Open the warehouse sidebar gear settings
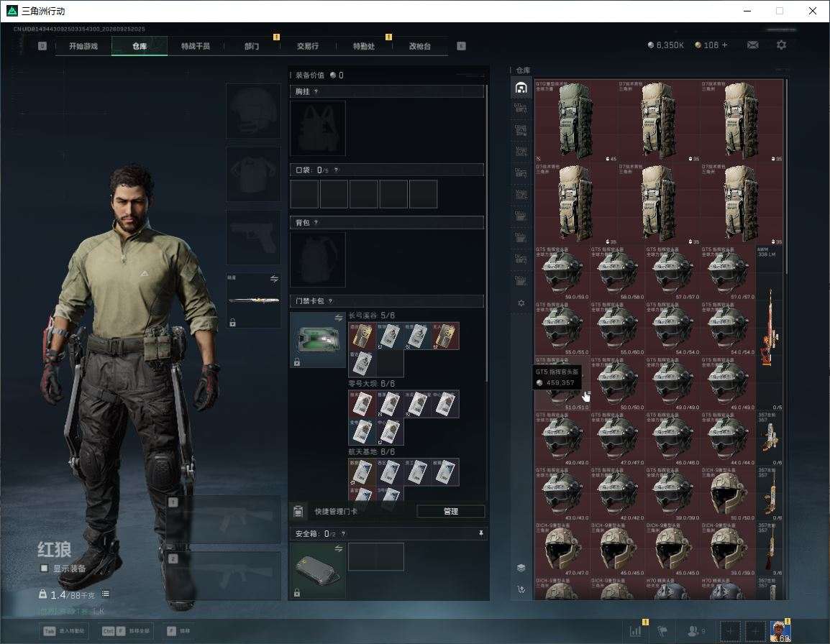Viewport: 830px width, 644px height. click(x=521, y=303)
